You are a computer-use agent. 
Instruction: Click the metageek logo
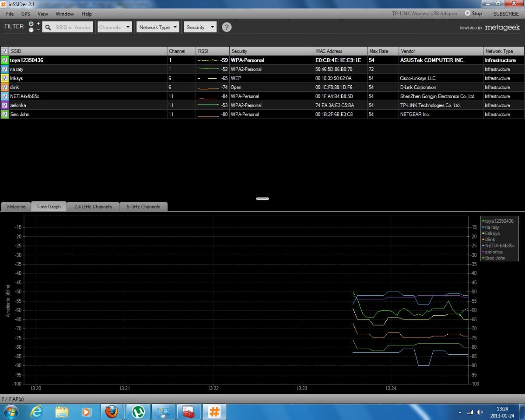tap(502, 27)
